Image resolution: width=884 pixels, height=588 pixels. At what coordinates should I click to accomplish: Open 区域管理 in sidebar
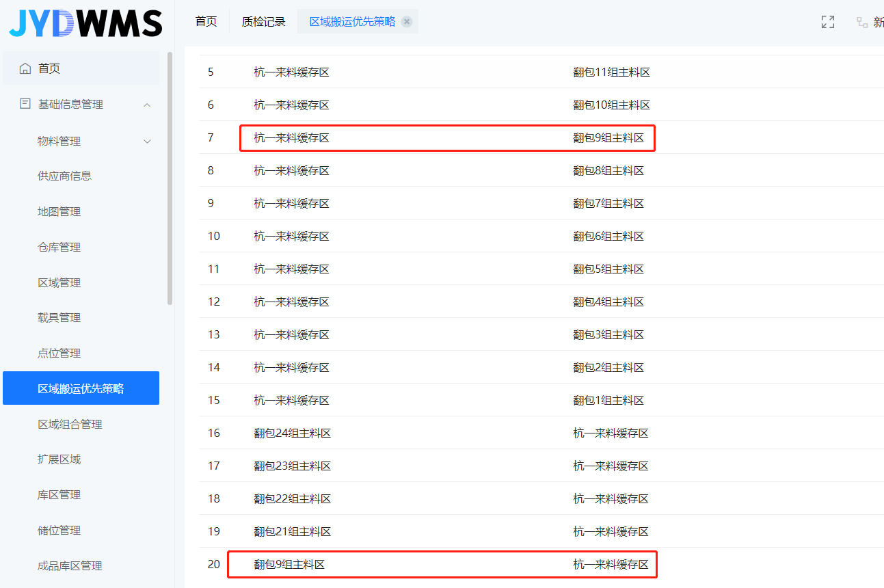pos(59,282)
